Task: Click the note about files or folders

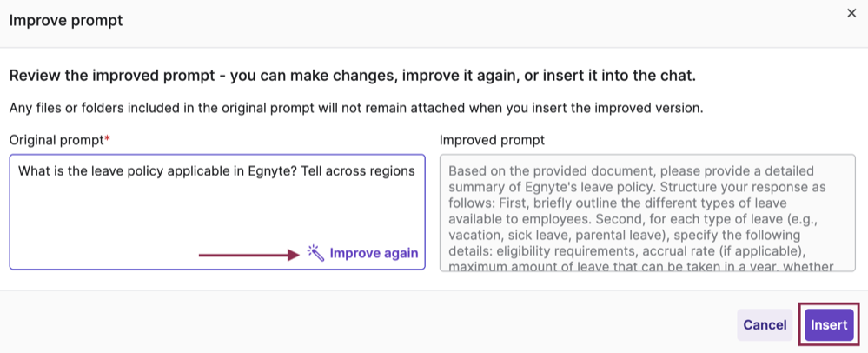Action: pos(356,108)
